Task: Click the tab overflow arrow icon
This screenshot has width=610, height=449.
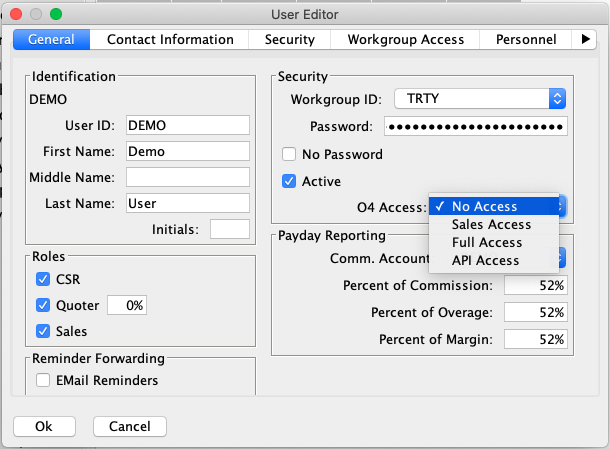Action: pos(585,39)
